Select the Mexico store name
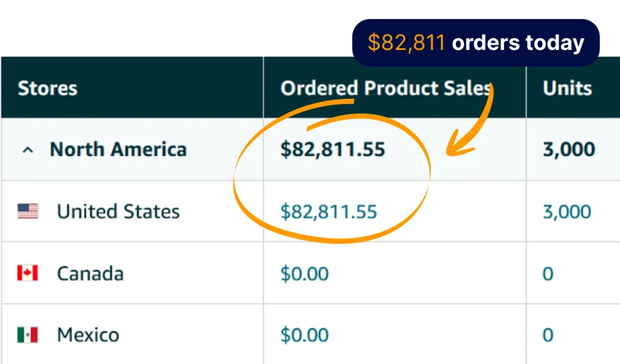This screenshot has height=364, width=620. tap(88, 335)
